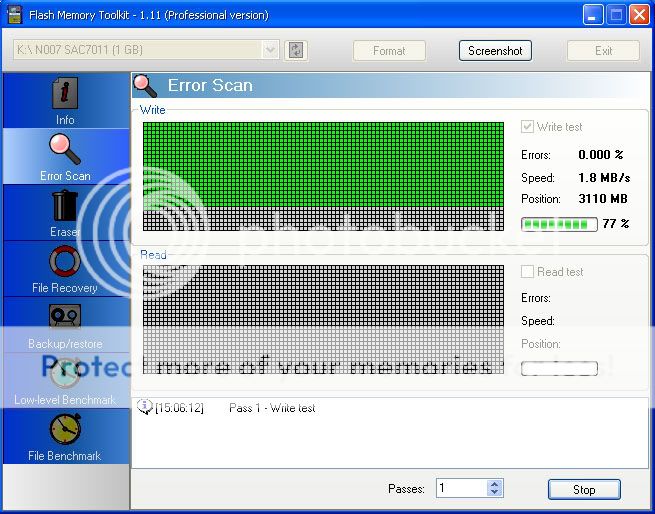Decrease the Passes count with down arrow
The height and width of the screenshot is (514, 655).
click(494, 493)
